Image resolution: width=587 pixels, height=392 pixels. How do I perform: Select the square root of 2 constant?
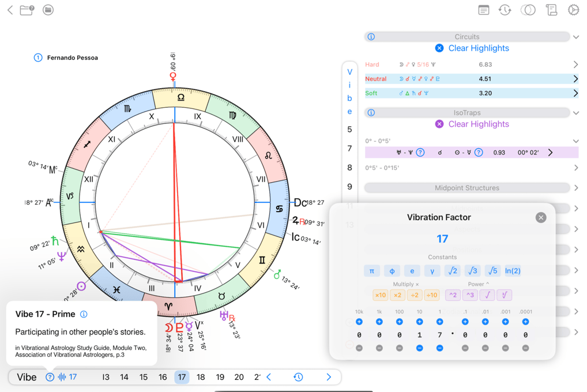[453, 271]
